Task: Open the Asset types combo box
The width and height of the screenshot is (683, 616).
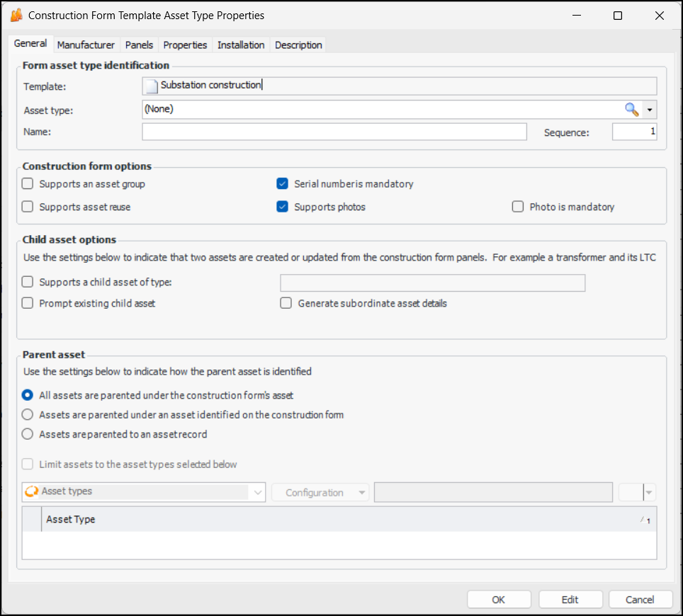Action: point(257,492)
